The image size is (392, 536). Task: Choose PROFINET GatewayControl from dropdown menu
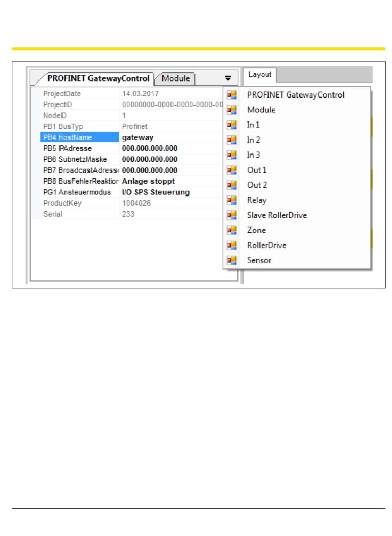295,95
